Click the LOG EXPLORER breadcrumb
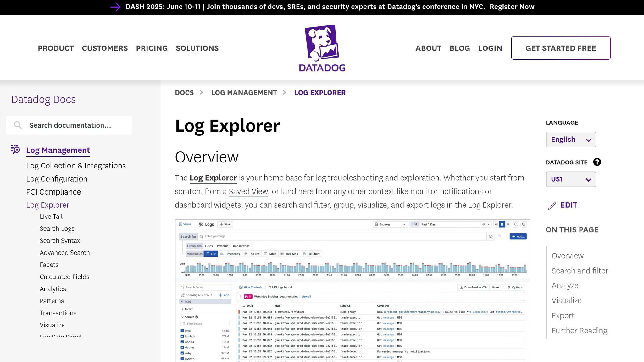The image size is (644, 362). coord(320,93)
